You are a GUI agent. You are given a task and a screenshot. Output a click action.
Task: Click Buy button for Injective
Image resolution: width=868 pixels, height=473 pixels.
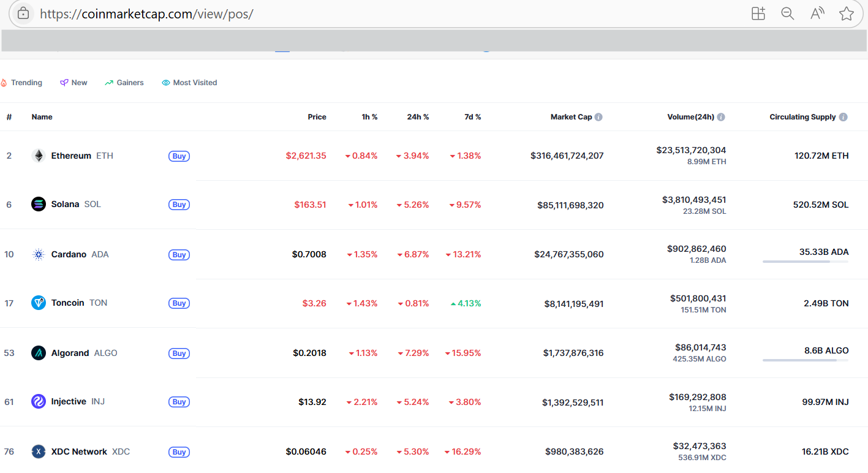[179, 402]
